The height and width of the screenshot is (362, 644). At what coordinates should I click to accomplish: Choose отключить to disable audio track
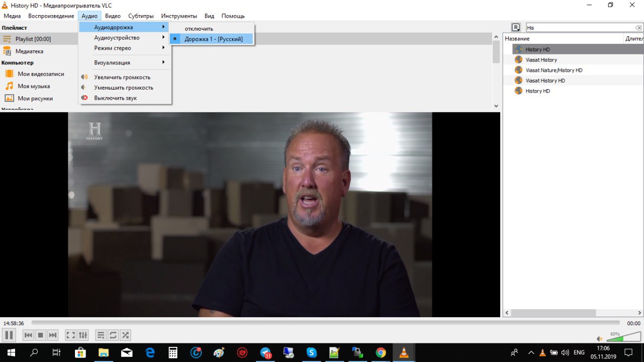point(211,29)
